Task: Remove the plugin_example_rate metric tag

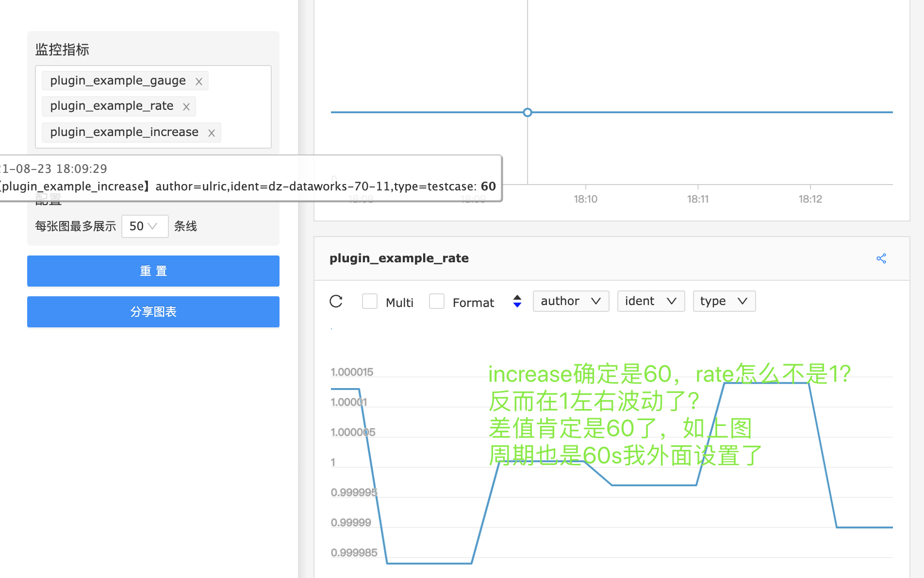Action: point(186,106)
